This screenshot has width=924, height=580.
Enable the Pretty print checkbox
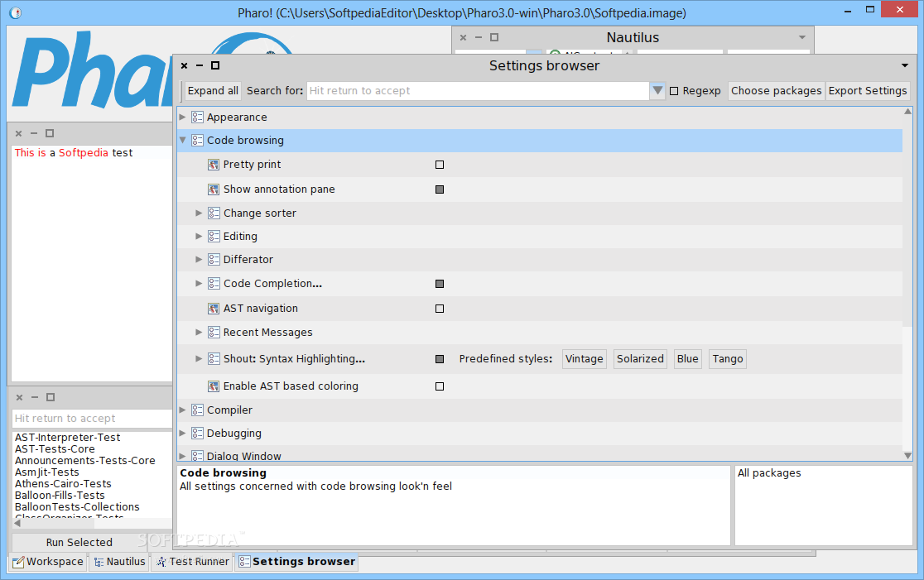(x=440, y=165)
